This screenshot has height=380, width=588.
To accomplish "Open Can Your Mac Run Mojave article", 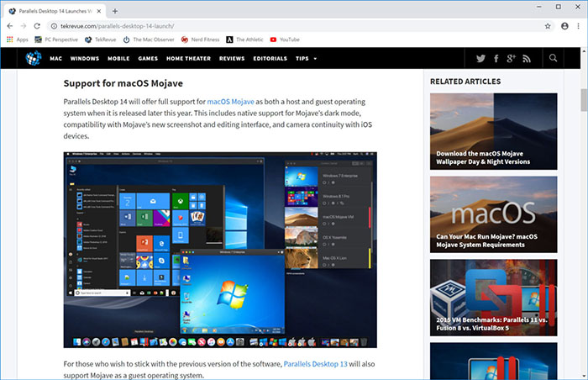I will (x=494, y=214).
